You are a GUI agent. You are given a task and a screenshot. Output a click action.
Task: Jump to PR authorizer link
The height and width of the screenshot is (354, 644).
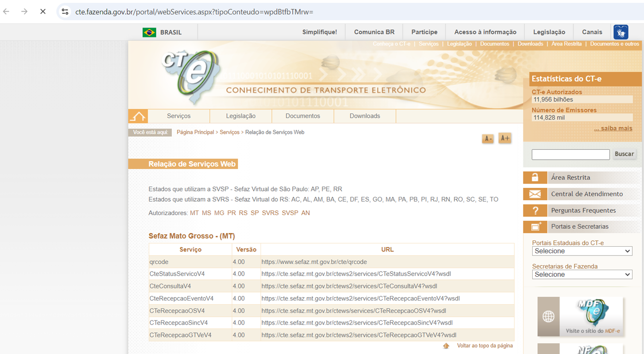tap(232, 213)
